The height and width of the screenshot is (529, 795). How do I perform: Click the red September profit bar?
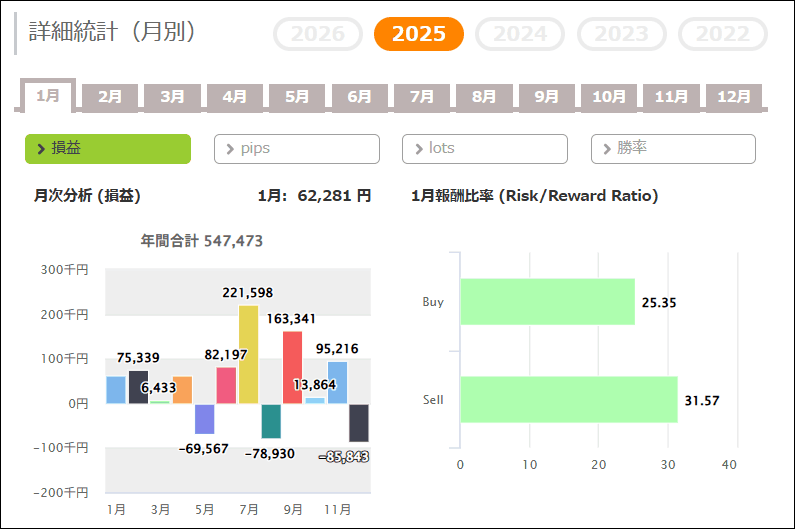(x=293, y=367)
